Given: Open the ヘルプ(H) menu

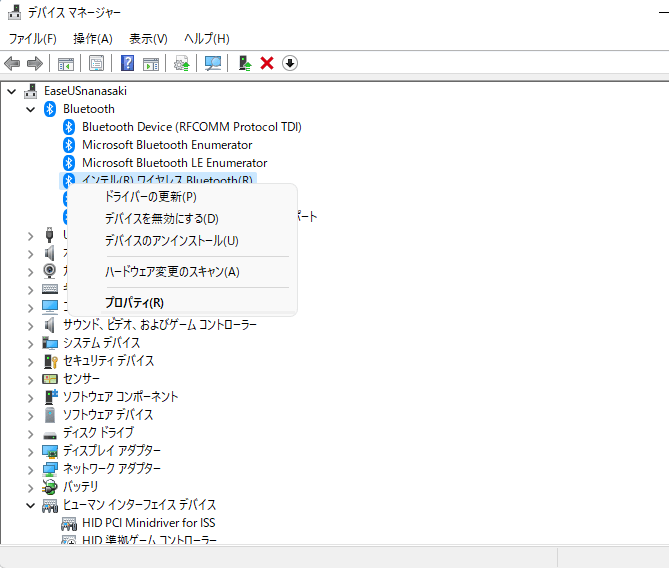Looking at the screenshot, I should [x=207, y=39].
